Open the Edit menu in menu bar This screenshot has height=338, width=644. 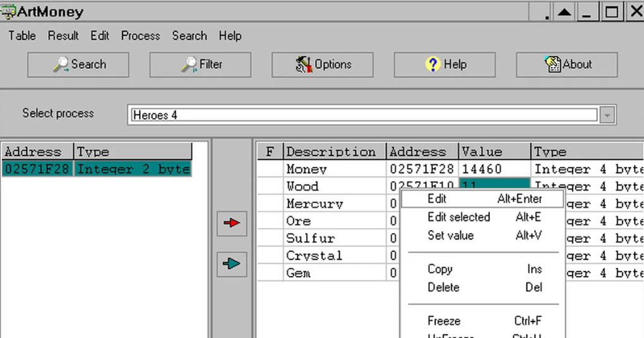(100, 36)
